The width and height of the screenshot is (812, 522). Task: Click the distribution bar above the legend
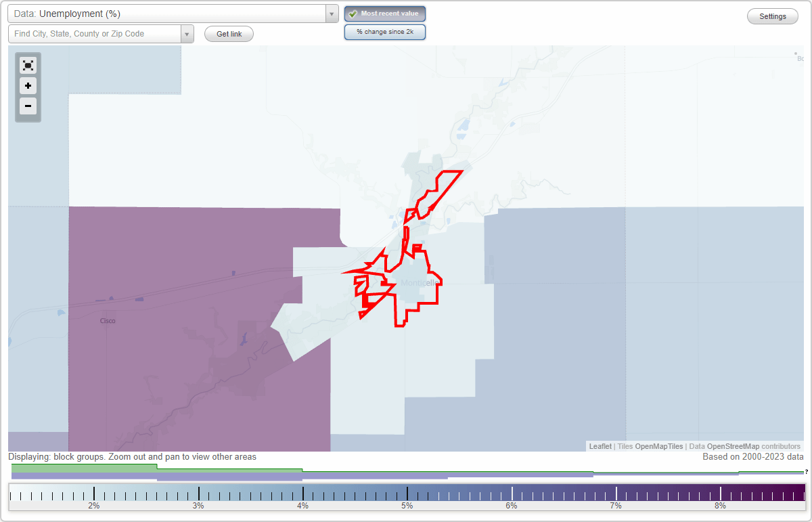click(271, 471)
